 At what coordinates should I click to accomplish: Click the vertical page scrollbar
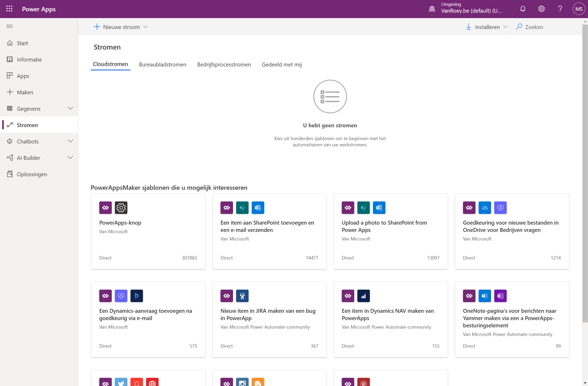coord(585,173)
